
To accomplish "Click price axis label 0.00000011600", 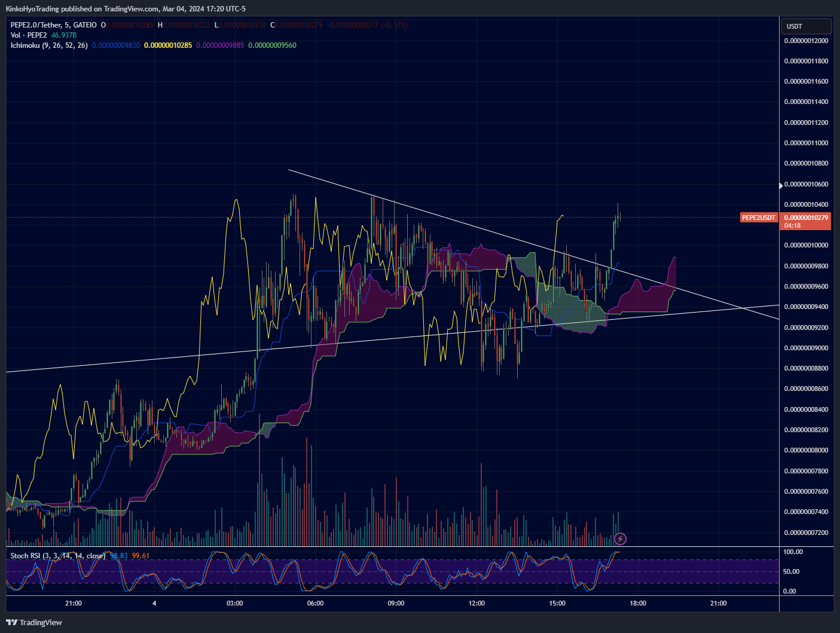I will 806,81.
